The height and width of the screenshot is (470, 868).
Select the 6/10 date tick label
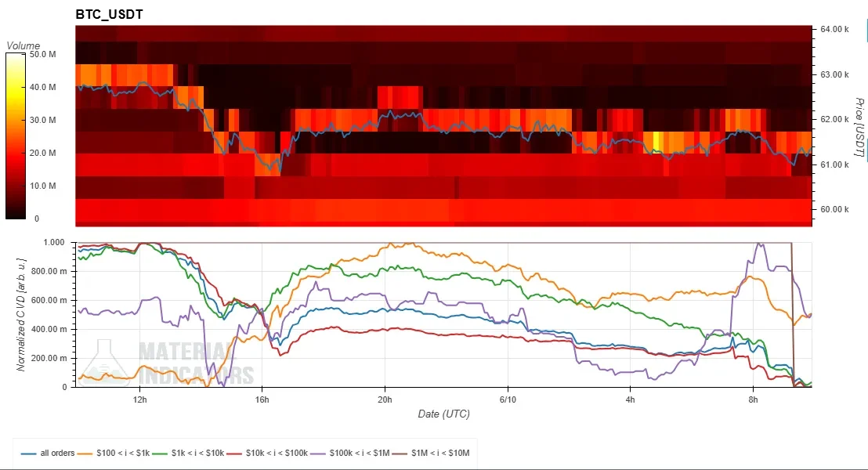pos(507,399)
